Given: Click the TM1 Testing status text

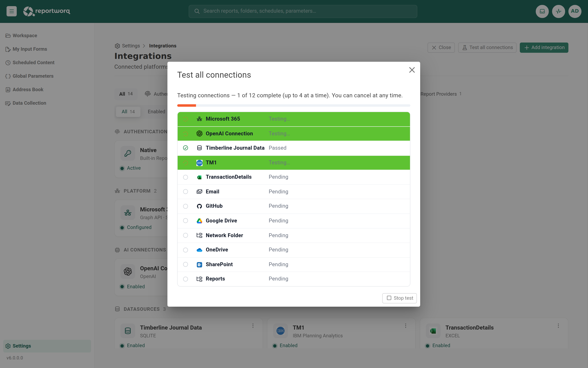Looking at the screenshot, I should [279, 163].
